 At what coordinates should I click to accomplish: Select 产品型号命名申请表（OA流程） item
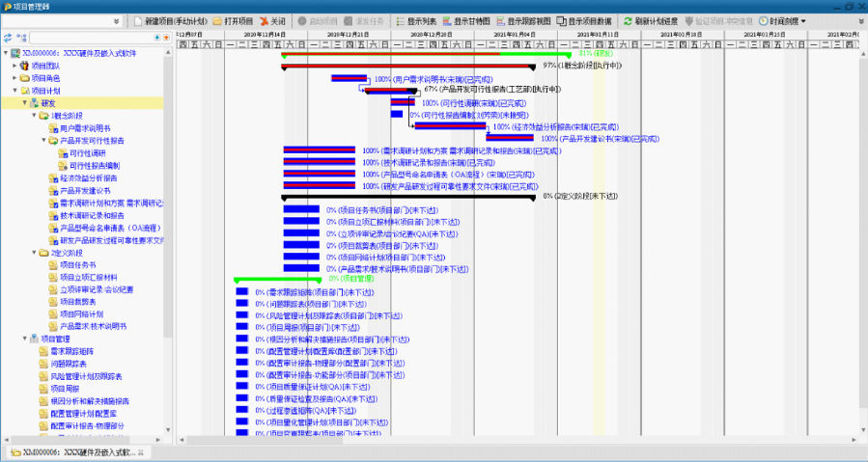click(111, 228)
